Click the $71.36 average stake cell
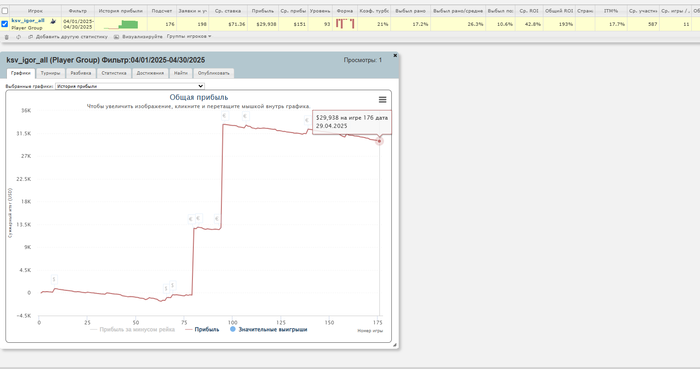Viewport: 700px width, 369px height. tap(228, 24)
